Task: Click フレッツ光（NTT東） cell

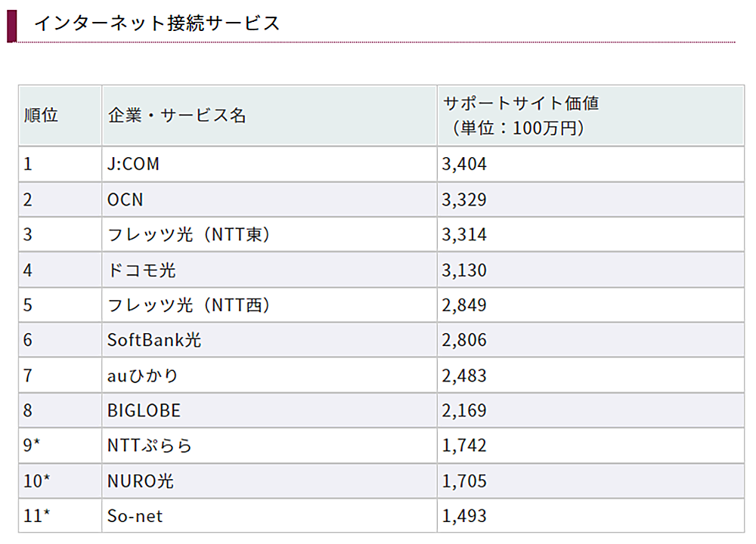Action: (x=189, y=235)
